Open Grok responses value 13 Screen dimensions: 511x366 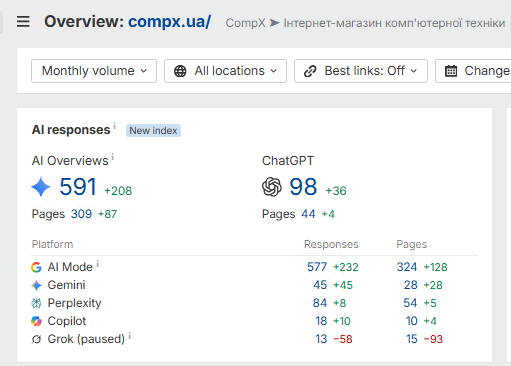coord(321,339)
